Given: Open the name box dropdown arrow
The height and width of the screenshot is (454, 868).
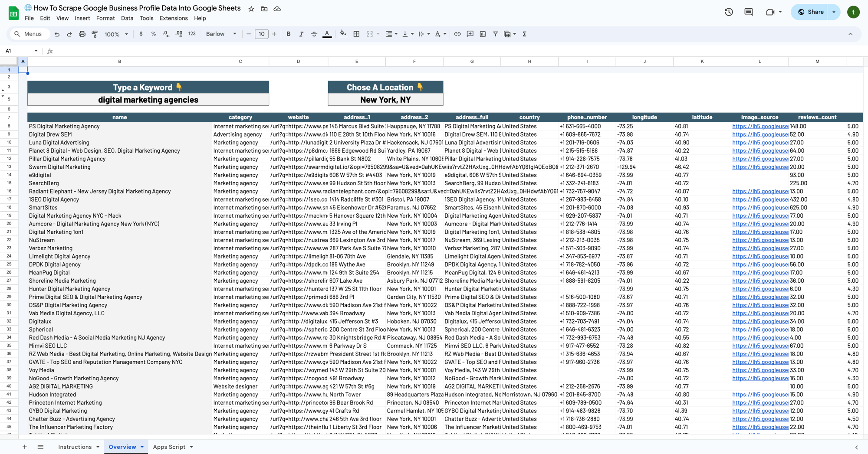Looking at the screenshot, I should [36, 51].
